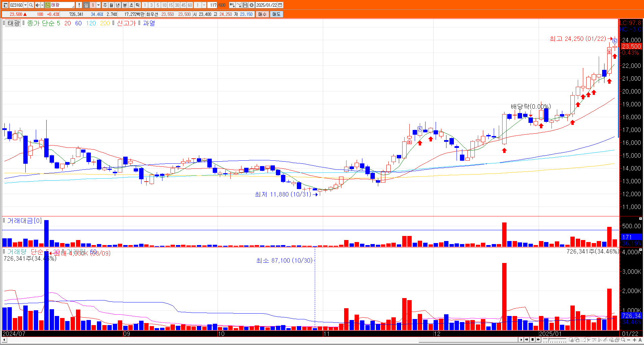Screen dimensions: 644x345
Task: Click the exclamation mark info icon
Action: tap(79, 5)
